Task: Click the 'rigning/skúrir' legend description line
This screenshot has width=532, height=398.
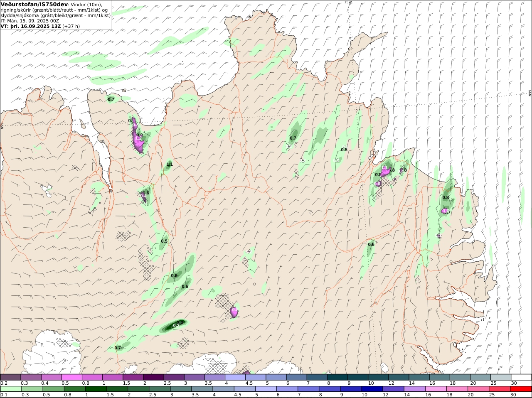Action: 54,10
